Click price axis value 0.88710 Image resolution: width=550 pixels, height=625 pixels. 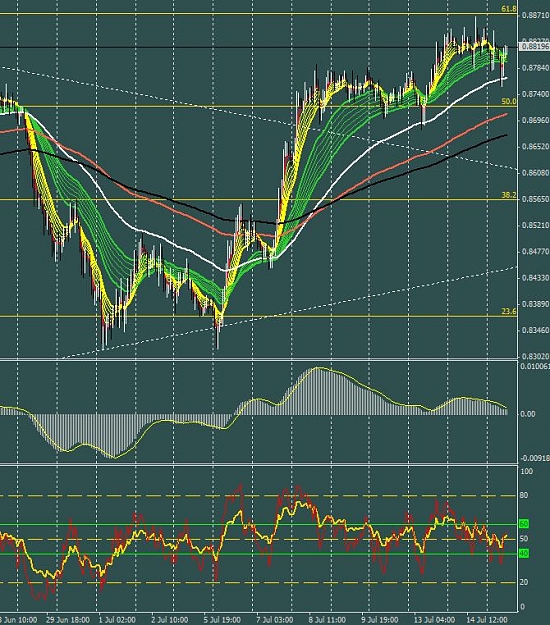coord(535,16)
